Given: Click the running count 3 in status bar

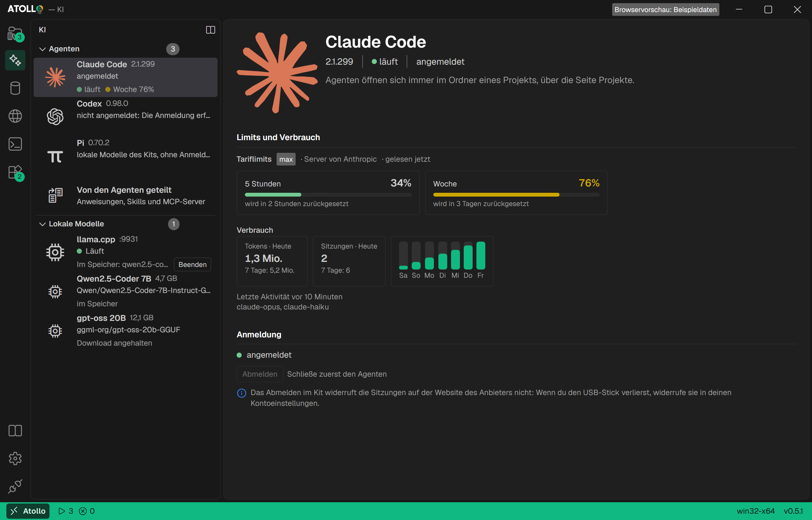Looking at the screenshot, I should tap(66, 511).
